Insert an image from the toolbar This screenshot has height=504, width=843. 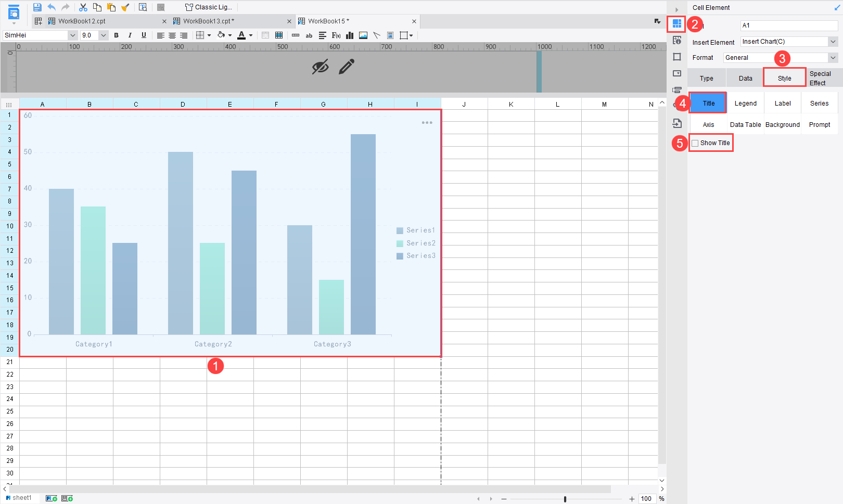click(363, 35)
